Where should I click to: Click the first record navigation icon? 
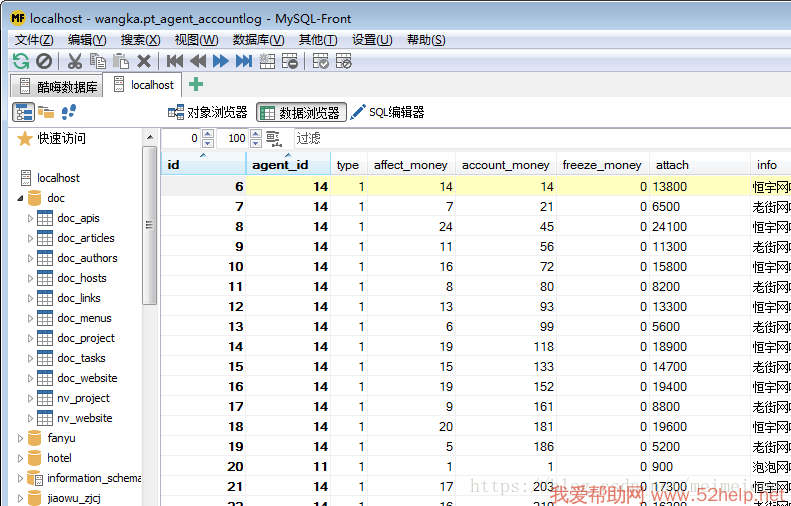point(175,61)
